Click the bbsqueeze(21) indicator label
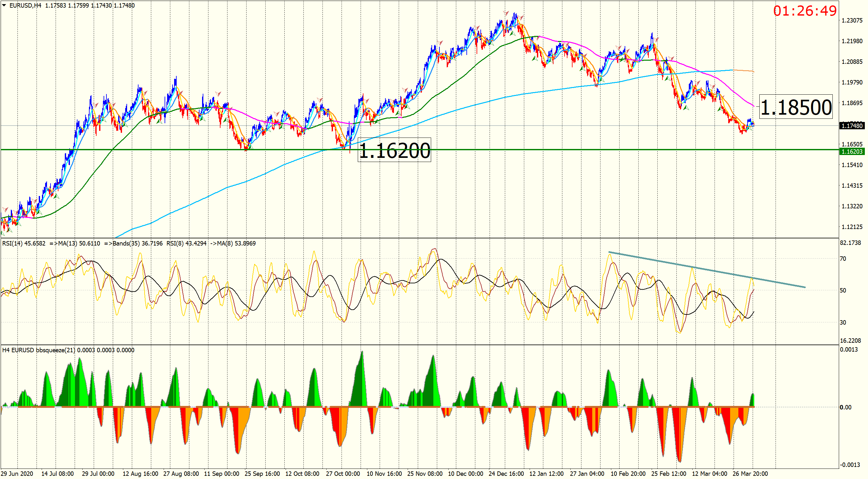The image size is (868, 479). click(x=56, y=350)
